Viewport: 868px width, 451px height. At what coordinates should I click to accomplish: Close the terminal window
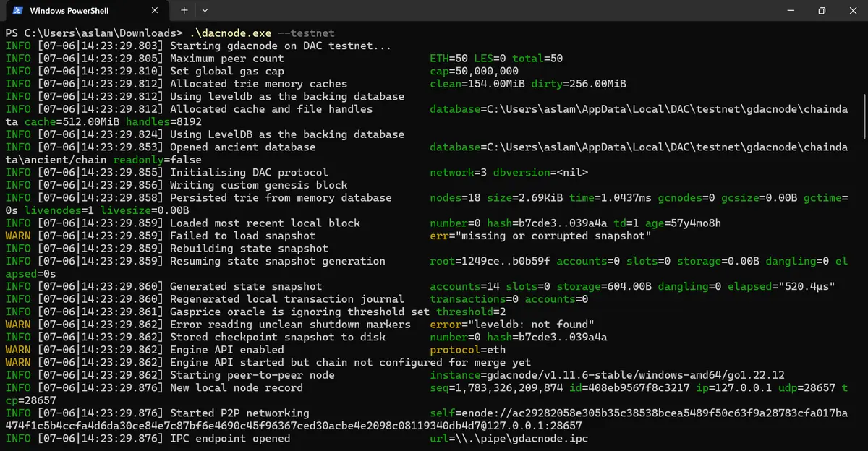tap(854, 11)
